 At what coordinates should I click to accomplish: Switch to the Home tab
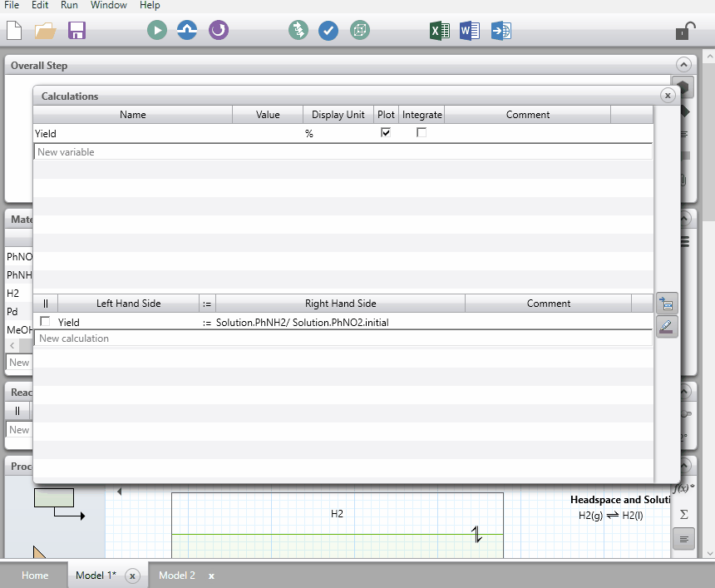[x=35, y=576]
